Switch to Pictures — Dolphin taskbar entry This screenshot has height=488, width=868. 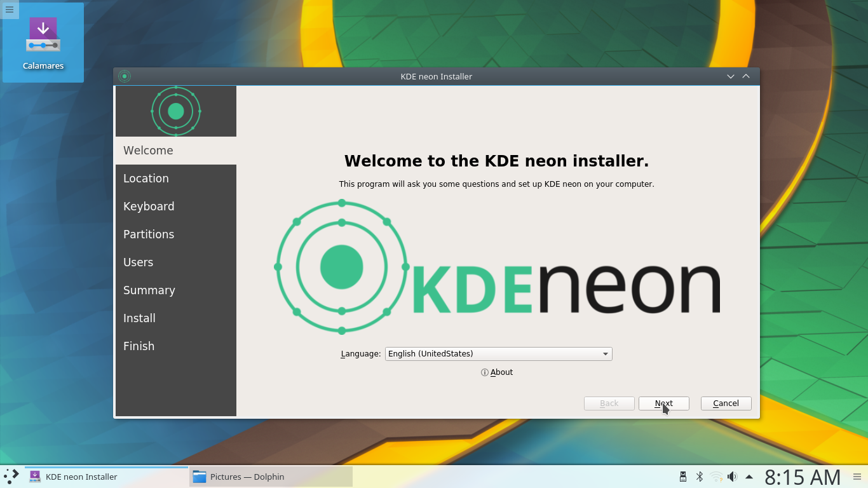271,477
